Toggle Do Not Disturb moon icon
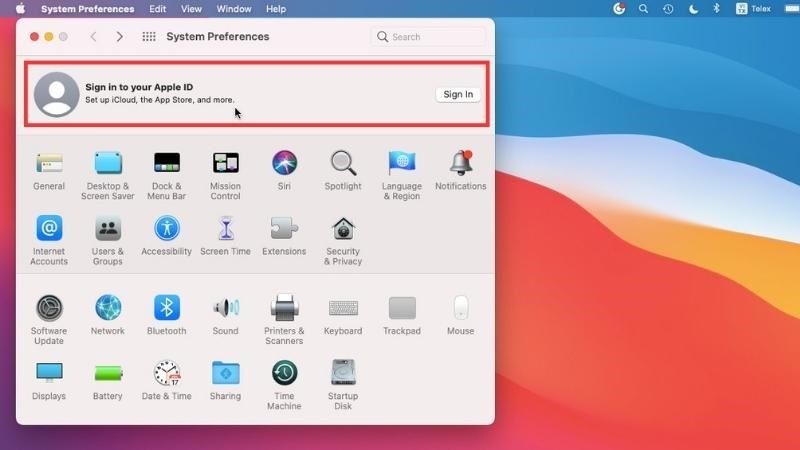The image size is (800, 450). coord(693,9)
